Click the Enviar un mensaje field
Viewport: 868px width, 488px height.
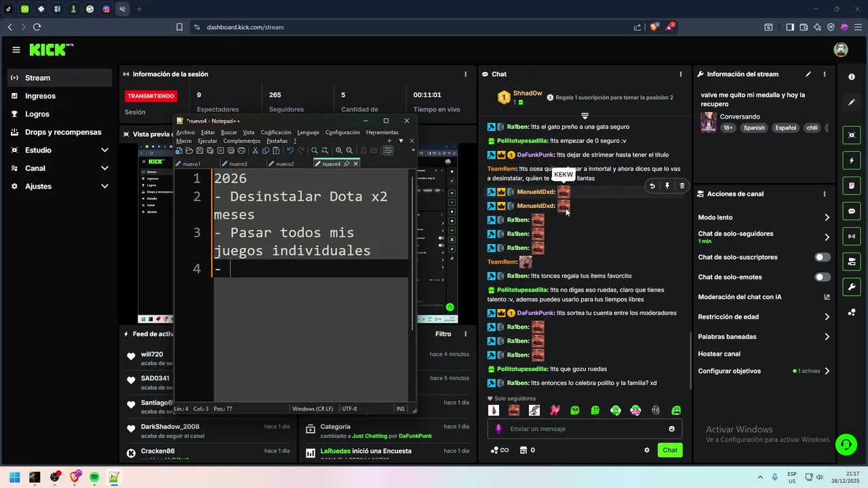coord(585,429)
